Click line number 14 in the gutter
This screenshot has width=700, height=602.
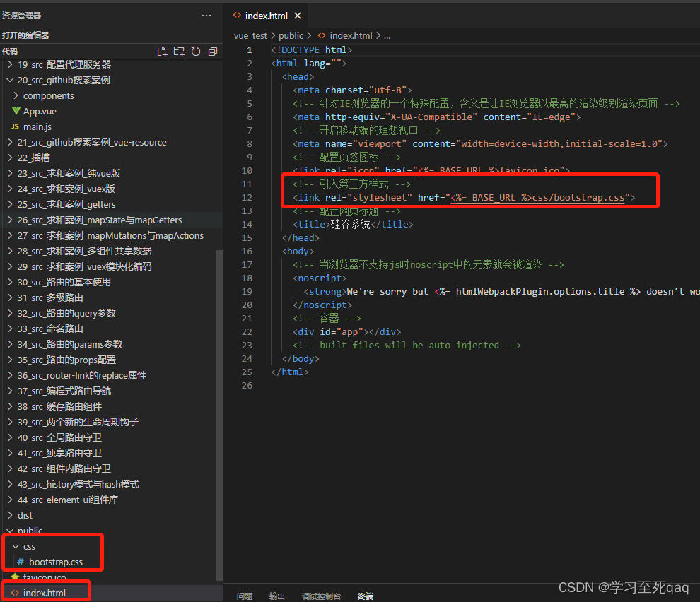click(x=247, y=225)
